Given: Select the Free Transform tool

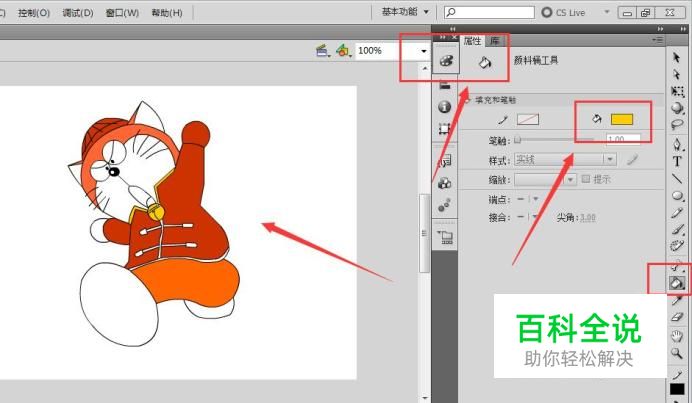Looking at the screenshot, I should click(677, 91).
